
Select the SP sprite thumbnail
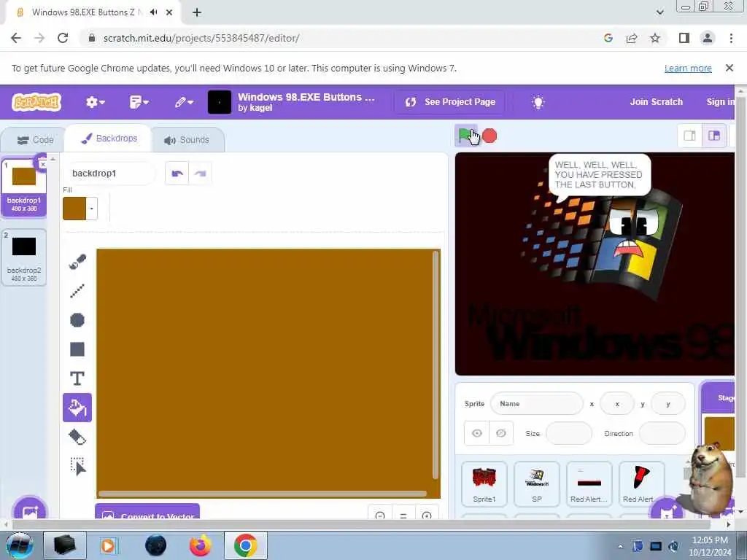pos(536,484)
